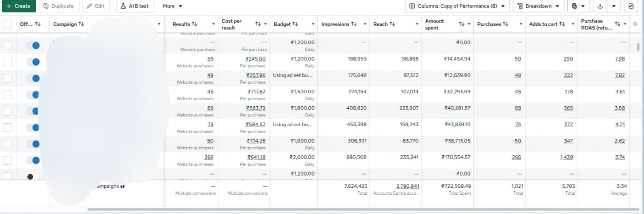Open the More menu
644x214 pixels.
pyautogui.click(x=173, y=6)
